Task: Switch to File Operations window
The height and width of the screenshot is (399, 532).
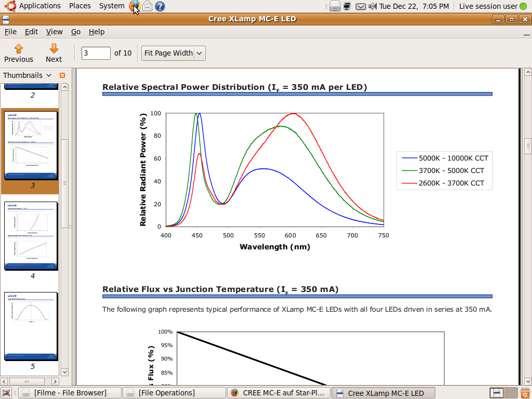Action: [175, 393]
